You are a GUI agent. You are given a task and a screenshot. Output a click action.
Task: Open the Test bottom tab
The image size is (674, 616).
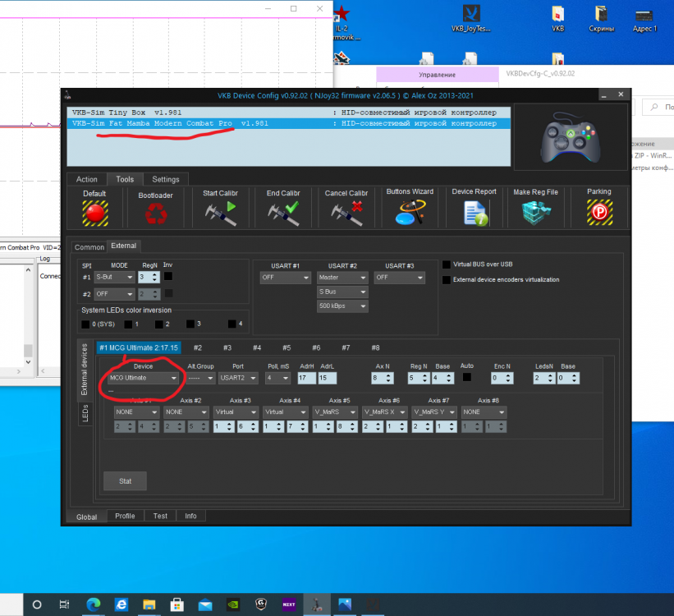click(x=160, y=516)
